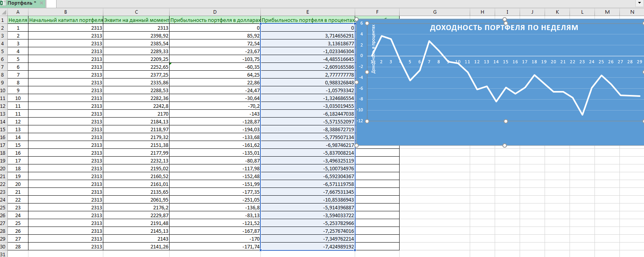644x257 pixels.
Task: Select cell with value -7,424989192
Action: coord(308,246)
